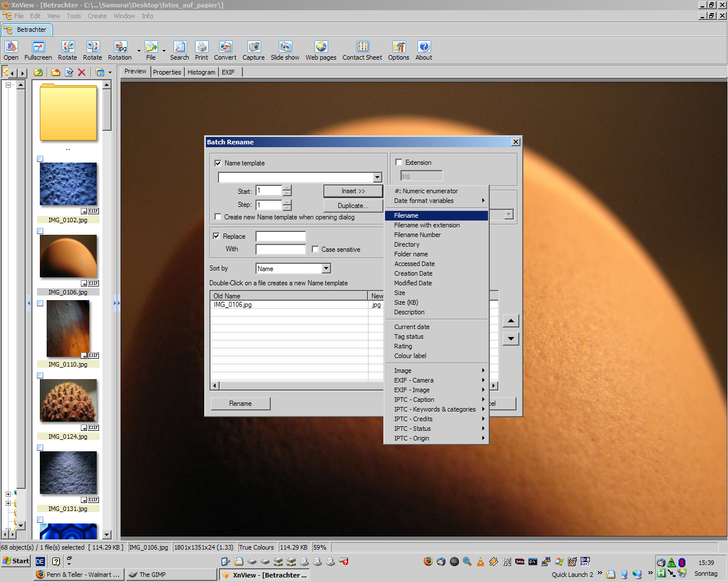The height and width of the screenshot is (582, 728).
Task: Switch to Penn & Teller browser taskbar button
Action: point(78,575)
